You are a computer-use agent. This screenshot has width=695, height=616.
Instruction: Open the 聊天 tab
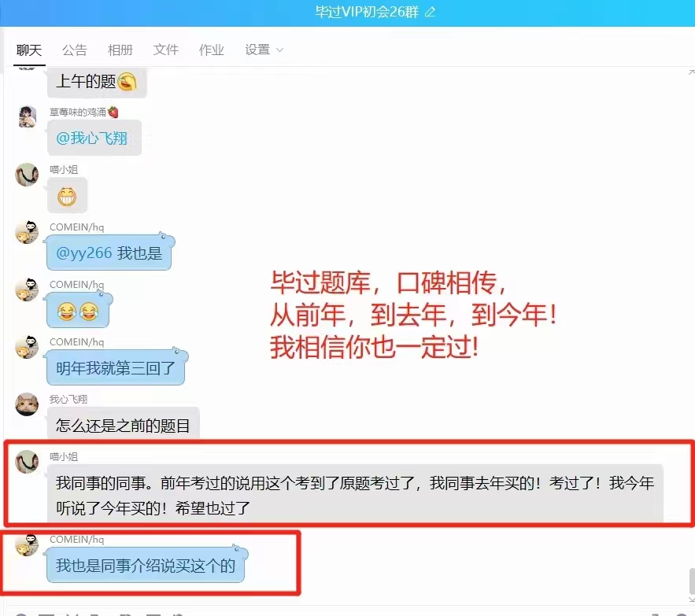coord(29,50)
